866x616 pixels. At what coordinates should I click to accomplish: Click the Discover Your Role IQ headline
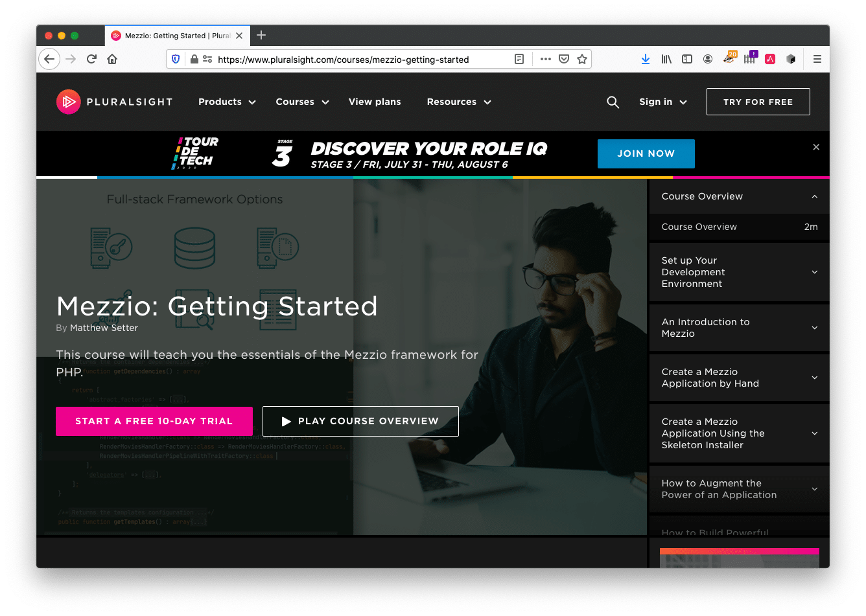tap(429, 148)
